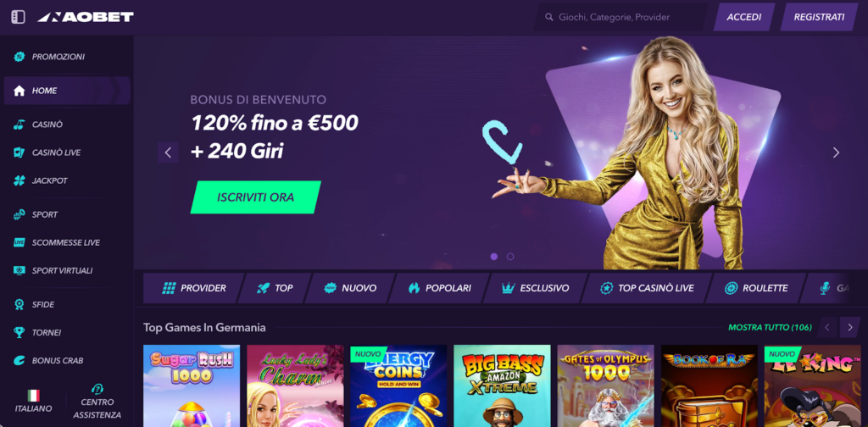Open the Roulette category tab
Image resolution: width=868 pixels, height=427 pixels.
(755, 288)
